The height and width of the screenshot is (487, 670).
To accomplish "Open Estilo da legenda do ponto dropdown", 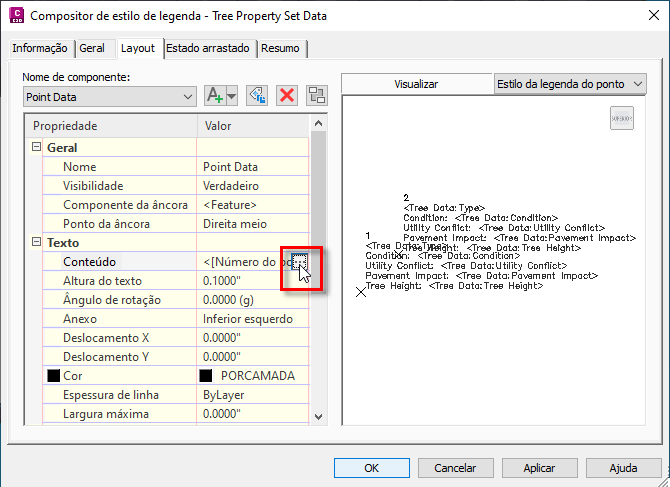I will (x=570, y=84).
